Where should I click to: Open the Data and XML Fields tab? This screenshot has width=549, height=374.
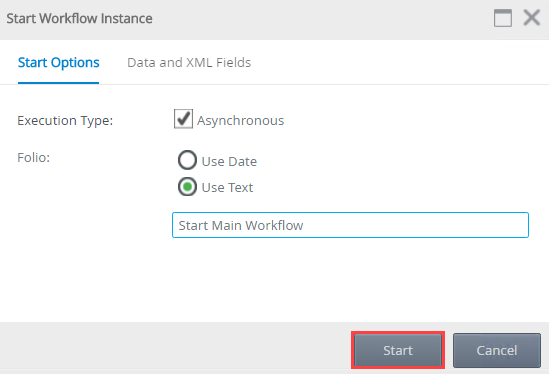[189, 63]
